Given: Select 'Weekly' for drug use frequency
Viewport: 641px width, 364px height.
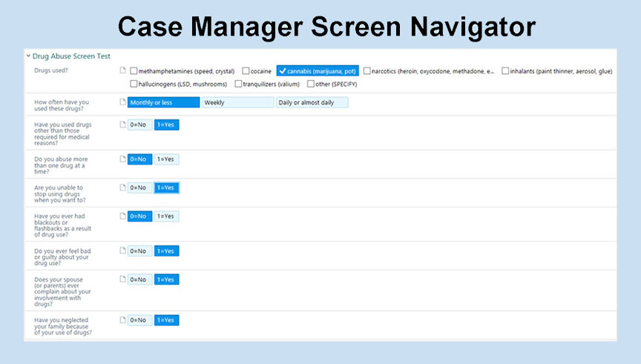Looking at the screenshot, I should 237,102.
